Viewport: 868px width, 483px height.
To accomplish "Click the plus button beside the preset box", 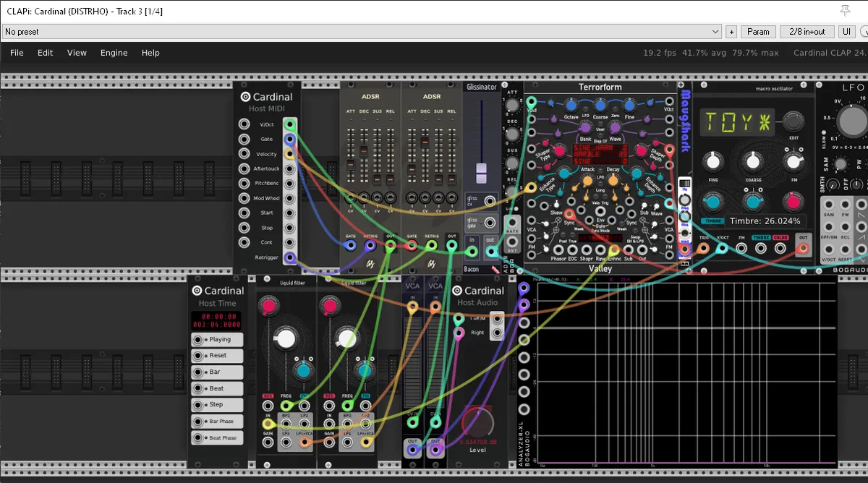I will tap(731, 32).
